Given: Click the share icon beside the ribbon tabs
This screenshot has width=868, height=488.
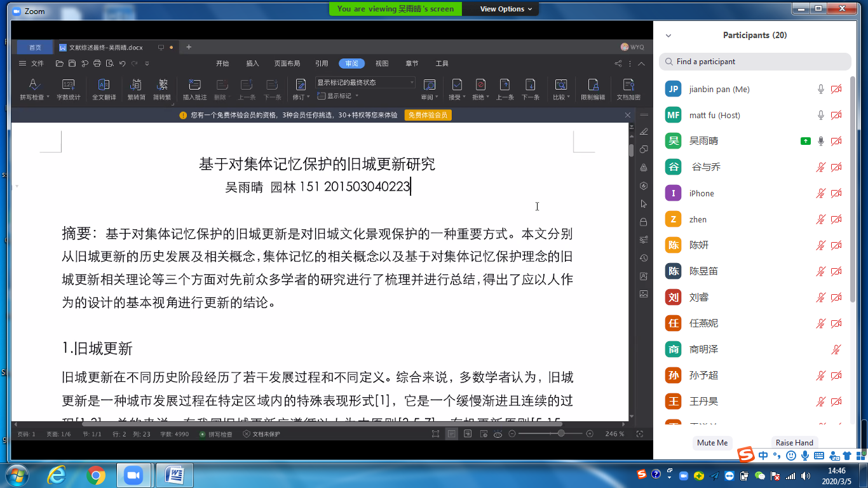Looking at the screenshot, I should coord(618,64).
